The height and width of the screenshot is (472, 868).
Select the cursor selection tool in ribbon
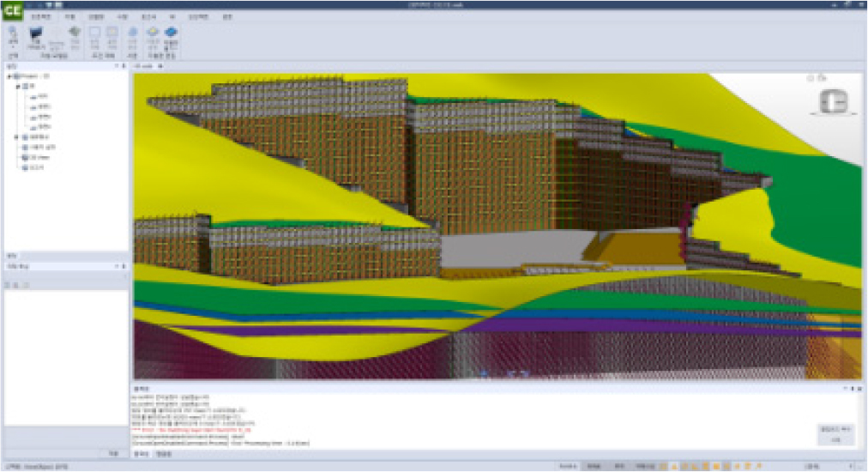13,33
